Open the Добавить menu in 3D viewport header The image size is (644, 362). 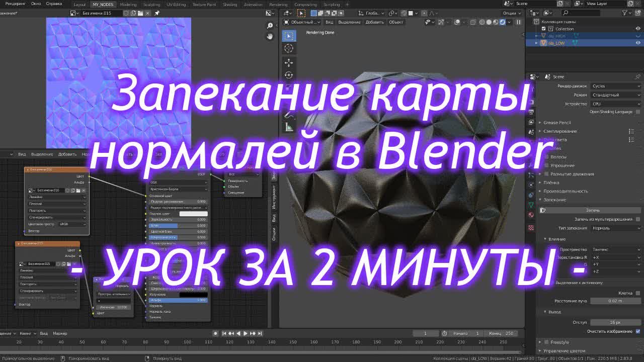pos(374,22)
